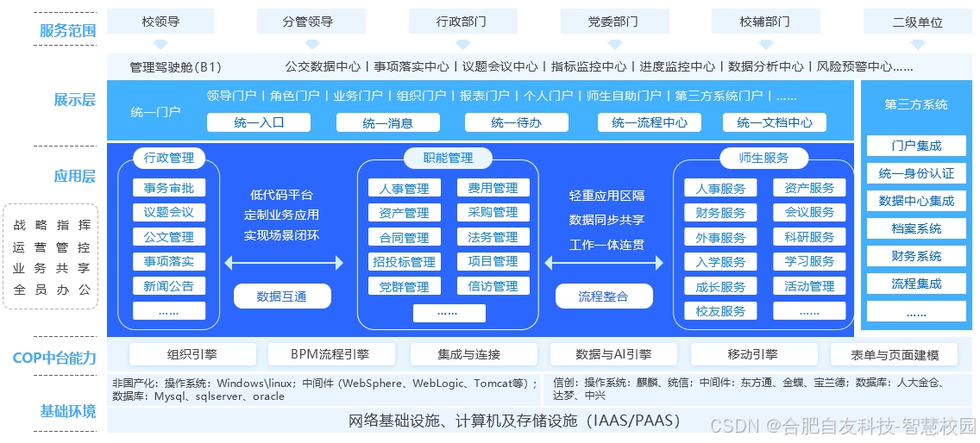Image resolution: width=980 pixels, height=443 pixels.
Task: Open 门户集成 in third-party systems
Action: tap(916, 147)
